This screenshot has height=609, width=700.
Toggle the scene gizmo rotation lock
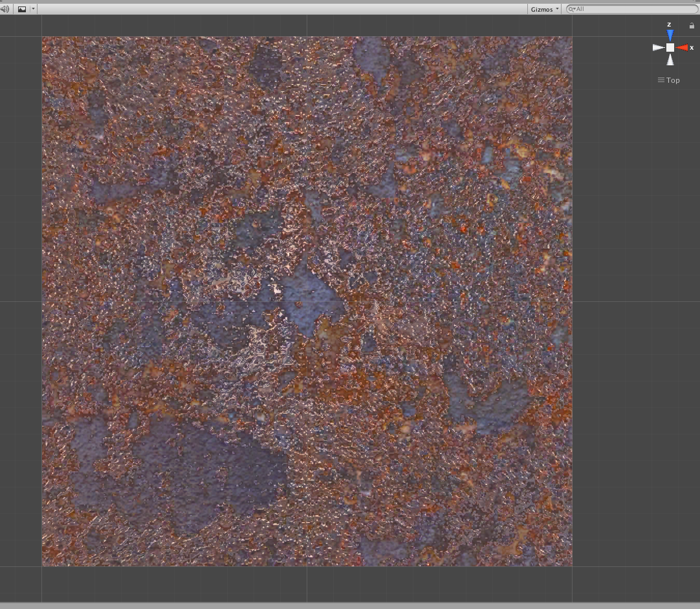pyautogui.click(x=692, y=25)
